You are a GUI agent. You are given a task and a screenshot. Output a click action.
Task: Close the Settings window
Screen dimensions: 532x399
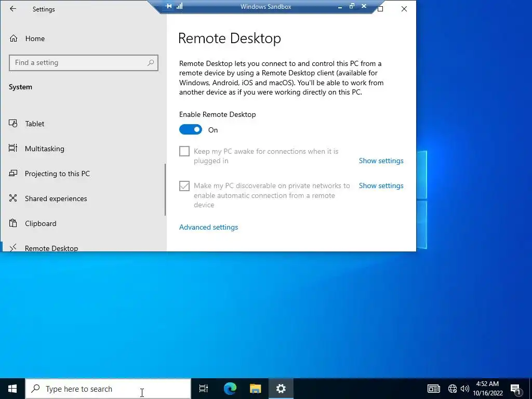pos(404,9)
